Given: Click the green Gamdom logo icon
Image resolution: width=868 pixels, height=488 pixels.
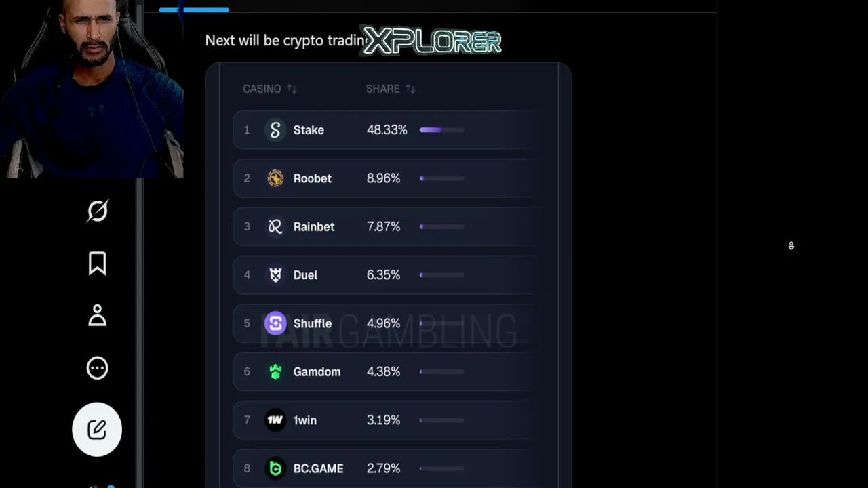Looking at the screenshot, I should (275, 371).
